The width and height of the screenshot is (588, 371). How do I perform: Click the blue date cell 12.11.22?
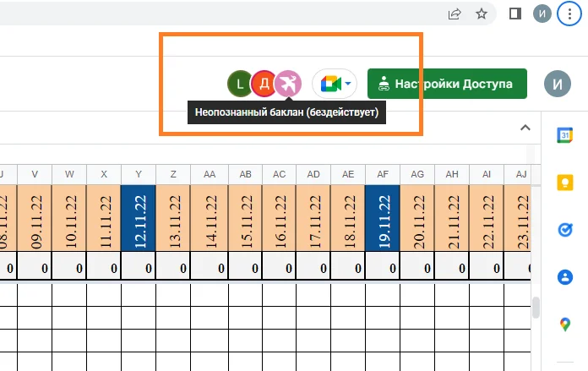tap(139, 218)
